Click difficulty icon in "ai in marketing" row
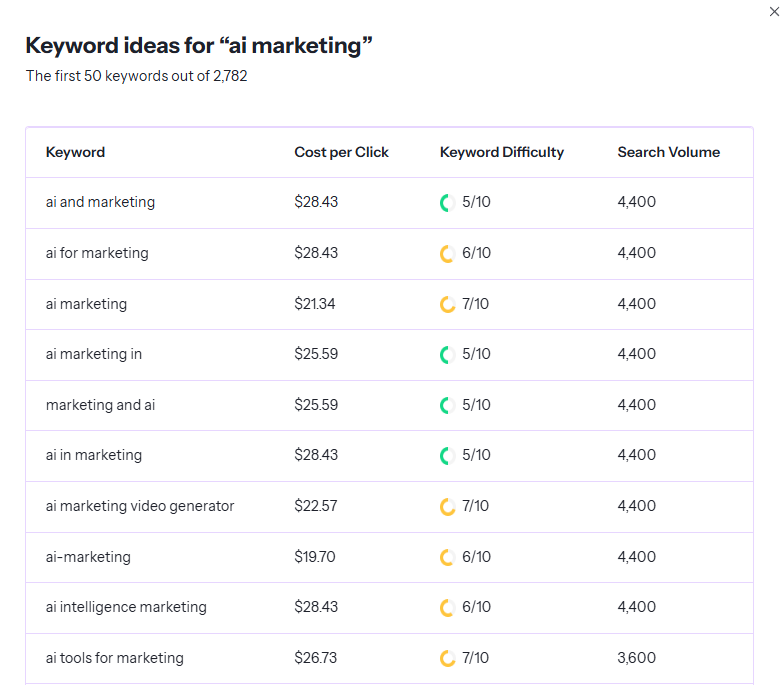The image size is (782, 685). tap(447, 456)
